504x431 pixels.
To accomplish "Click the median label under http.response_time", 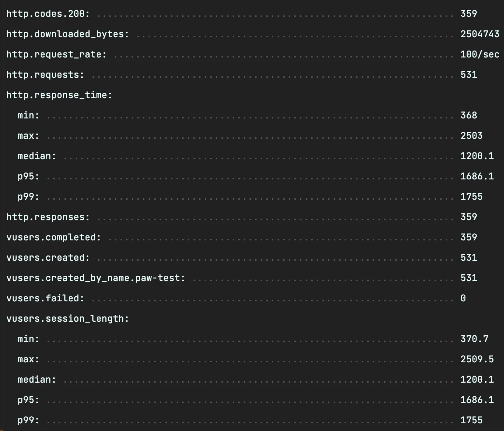I will [37, 156].
